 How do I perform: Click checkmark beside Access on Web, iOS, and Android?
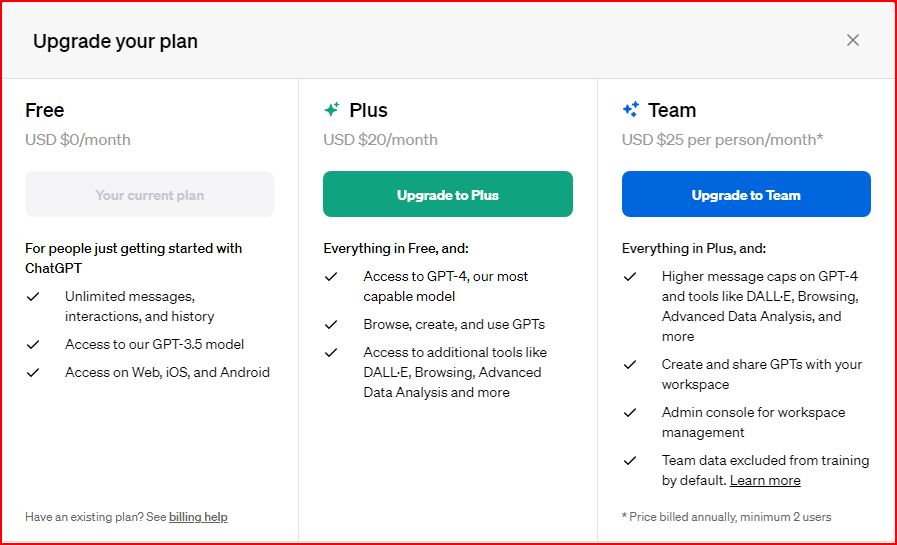33,372
